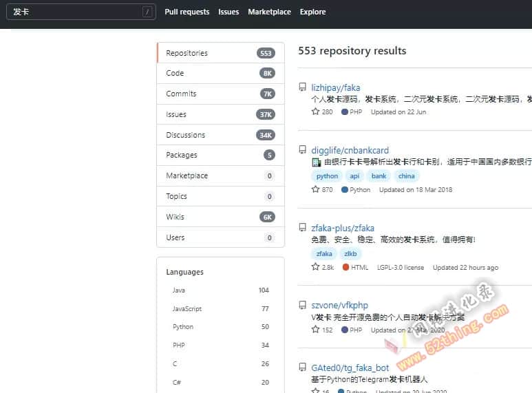This screenshot has width=532, height=393.
Task: Click PHP language dot for lizhipay/faka
Action: 345,111
